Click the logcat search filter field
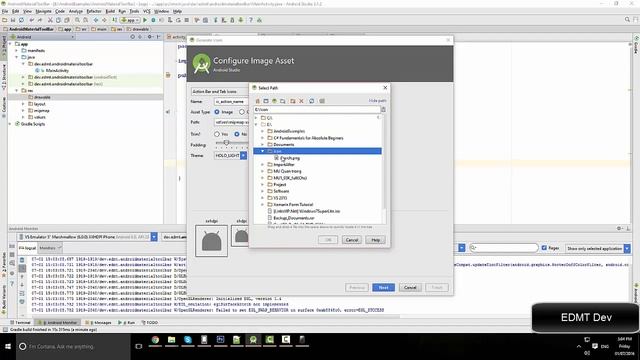This screenshot has width=640, height=360. [x=504, y=248]
